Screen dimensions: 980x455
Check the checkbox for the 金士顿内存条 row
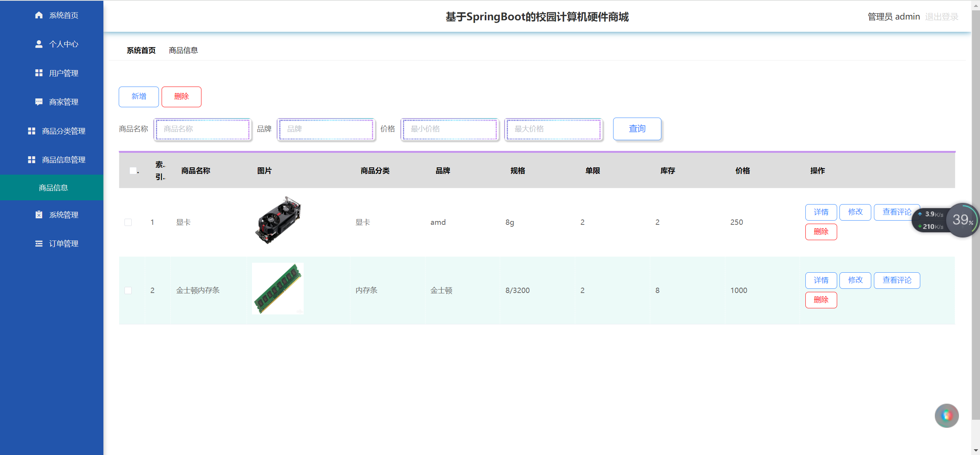pos(128,290)
